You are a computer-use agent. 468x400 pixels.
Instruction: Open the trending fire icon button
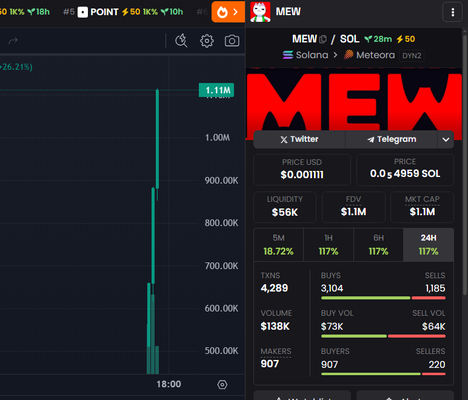click(x=228, y=12)
